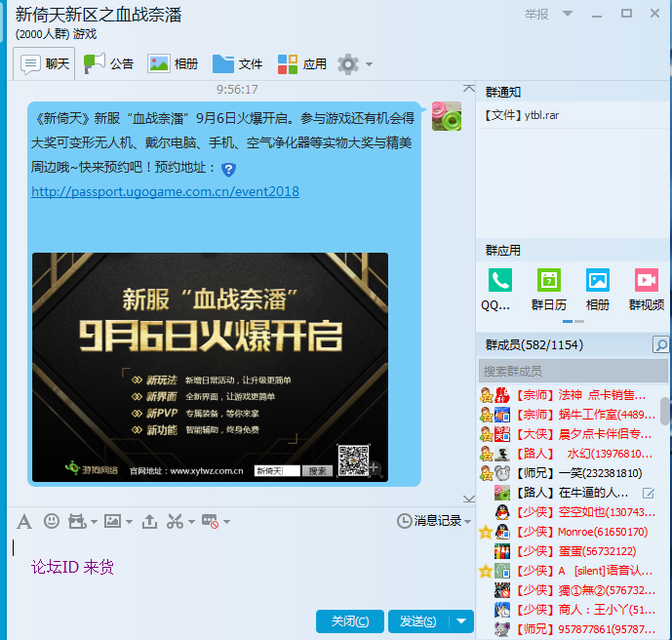Image resolution: width=672 pixels, height=640 pixels.
Task: Open the send button options arrow
Action: point(461,621)
